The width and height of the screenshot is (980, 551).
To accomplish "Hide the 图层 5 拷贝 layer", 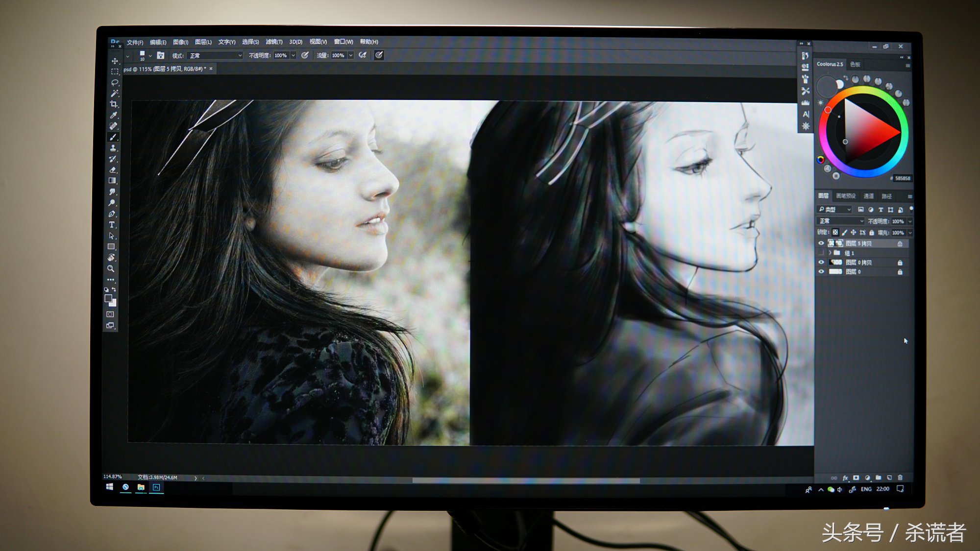I will click(821, 243).
